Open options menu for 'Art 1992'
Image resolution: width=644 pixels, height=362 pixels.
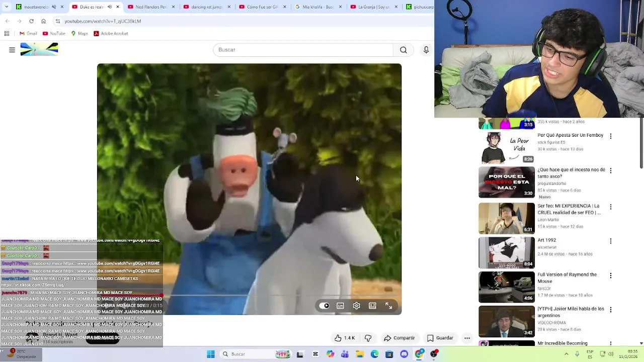pyautogui.click(x=611, y=241)
